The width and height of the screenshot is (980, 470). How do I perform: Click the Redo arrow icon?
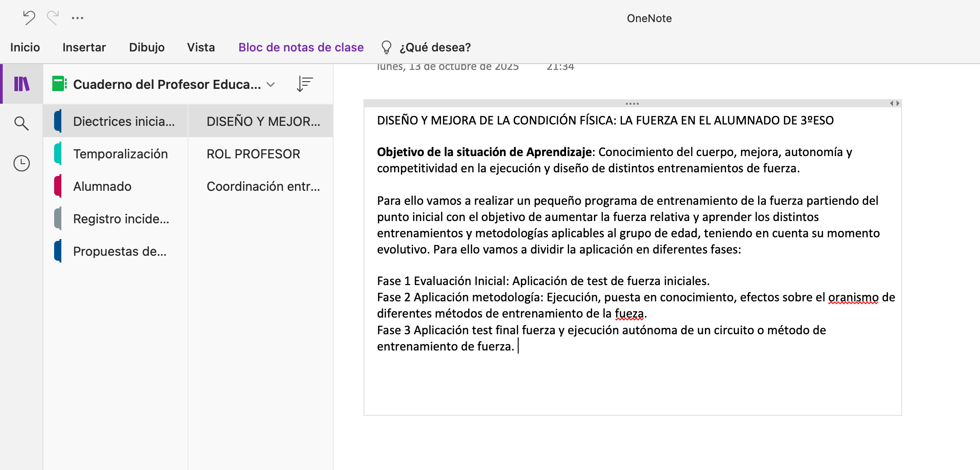[x=53, y=18]
